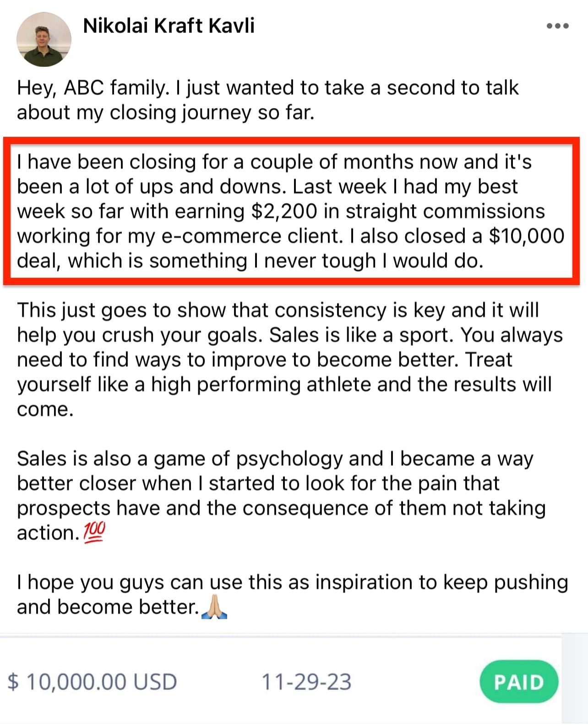This screenshot has height=728, width=588.
Task: Click the "I hope you guys" closing paragraph
Action: pyautogui.click(x=292, y=594)
